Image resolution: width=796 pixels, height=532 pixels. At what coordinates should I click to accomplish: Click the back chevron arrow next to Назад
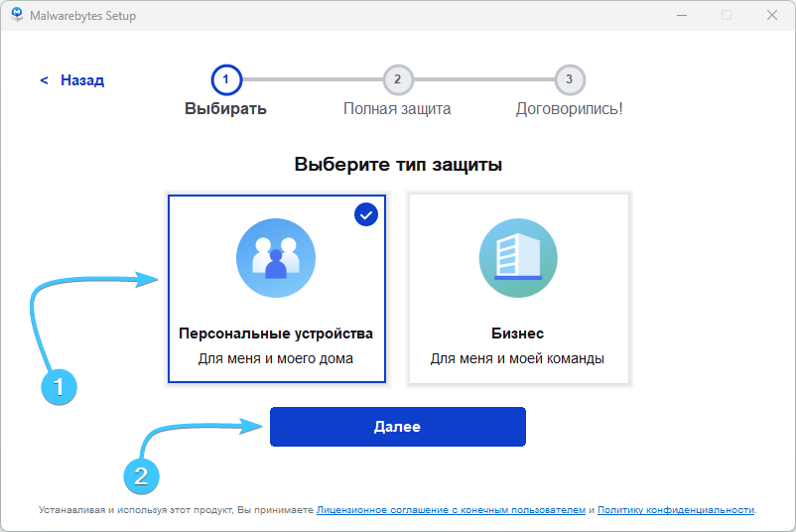coord(44,80)
